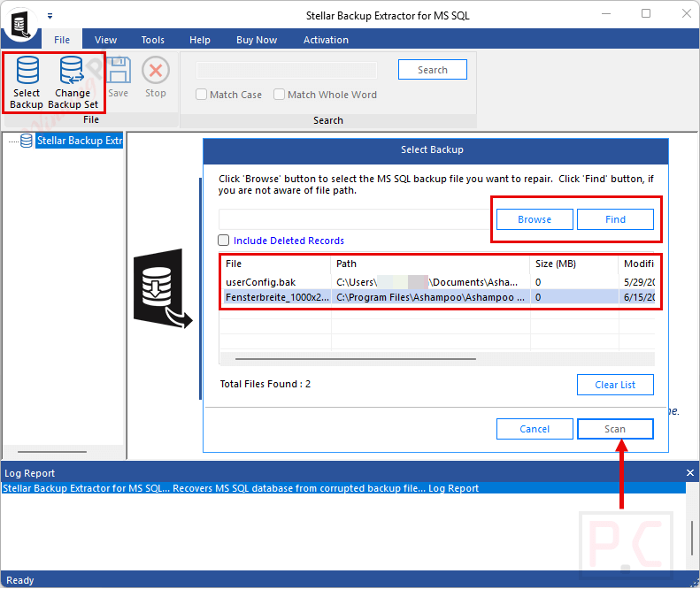Select the database icon in tree panel
The image size is (700, 589).
(27, 141)
